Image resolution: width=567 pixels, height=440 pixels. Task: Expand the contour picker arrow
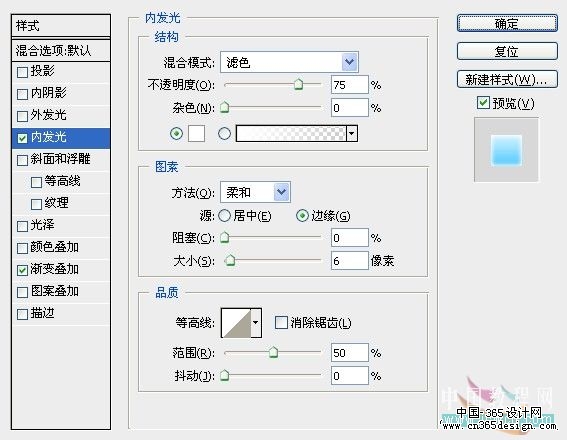coord(256,323)
